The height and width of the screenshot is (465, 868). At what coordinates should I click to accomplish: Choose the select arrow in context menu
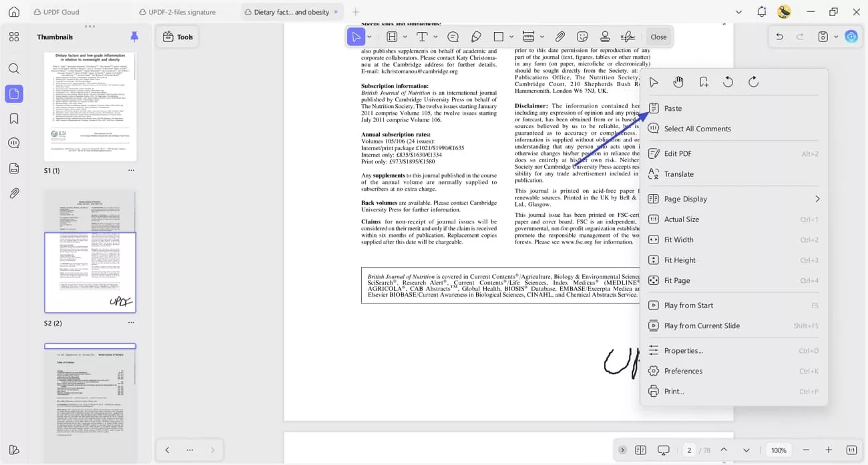[654, 82]
